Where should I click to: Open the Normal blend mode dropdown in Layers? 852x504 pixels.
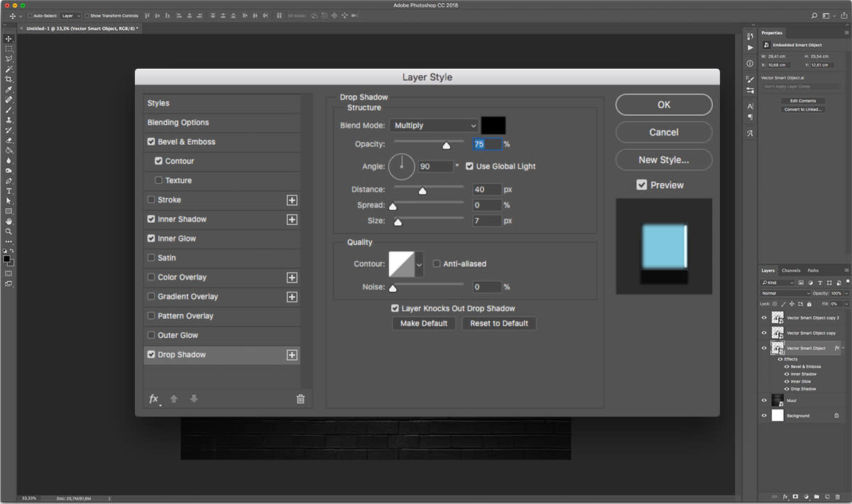(785, 293)
